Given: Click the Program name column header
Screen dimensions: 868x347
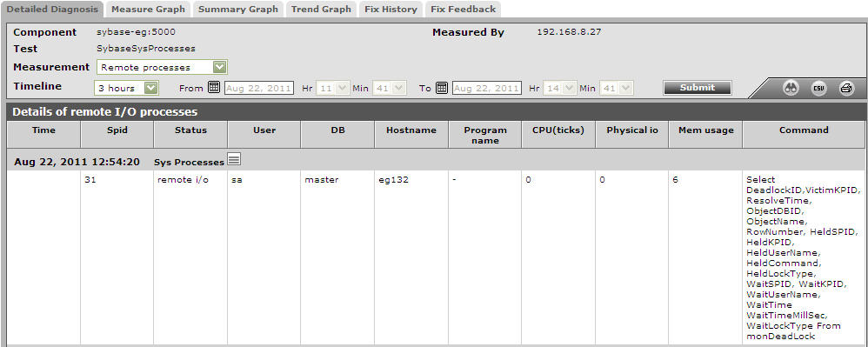Looking at the screenshot, I should click(485, 135).
